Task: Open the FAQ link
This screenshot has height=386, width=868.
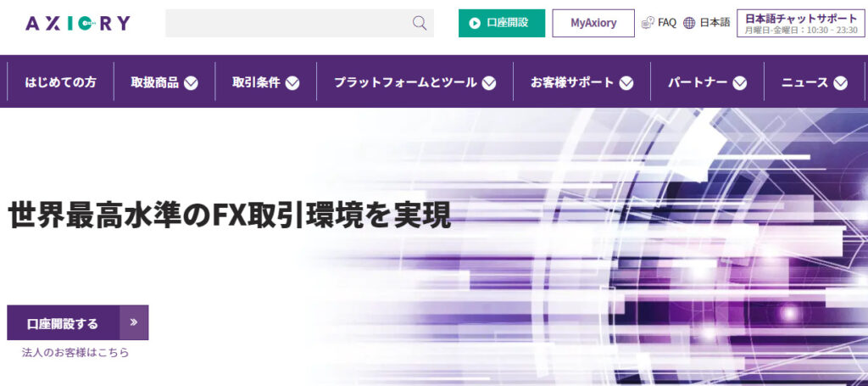Action: 667,23
